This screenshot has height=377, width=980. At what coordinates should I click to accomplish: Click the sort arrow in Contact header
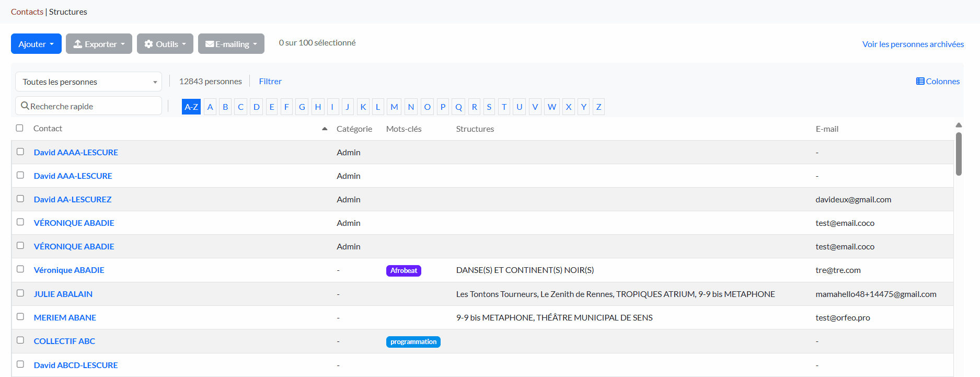pos(325,129)
